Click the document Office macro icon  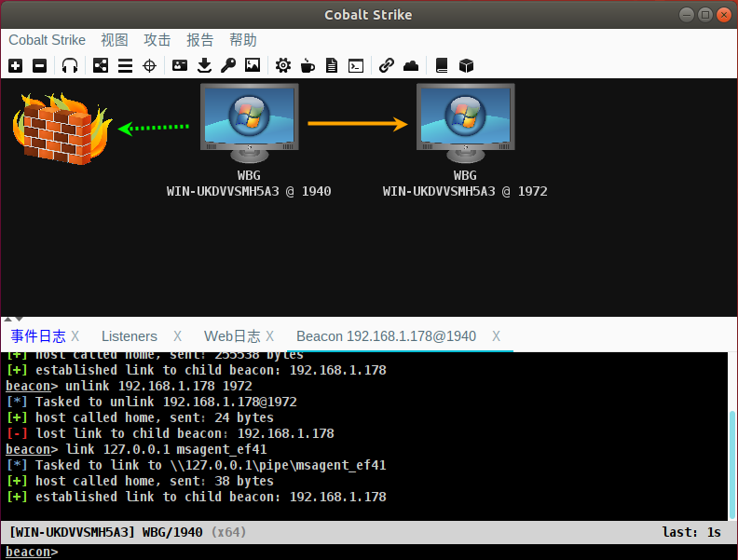tap(332, 65)
